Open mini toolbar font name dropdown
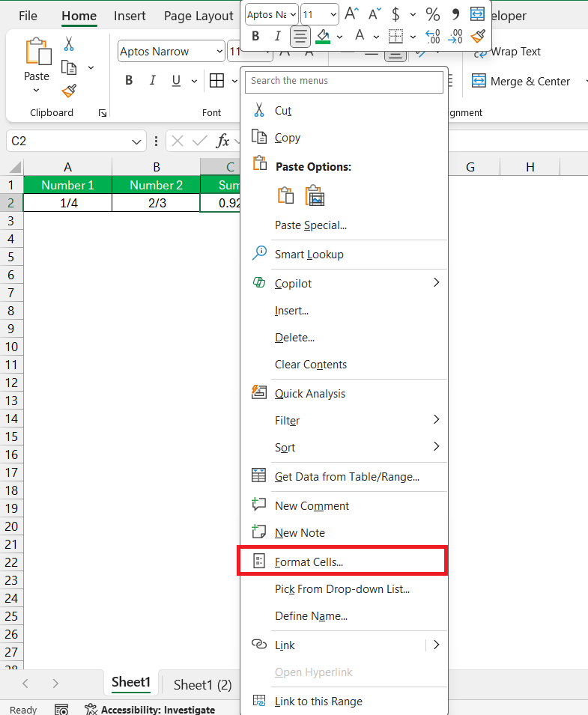 [x=293, y=14]
